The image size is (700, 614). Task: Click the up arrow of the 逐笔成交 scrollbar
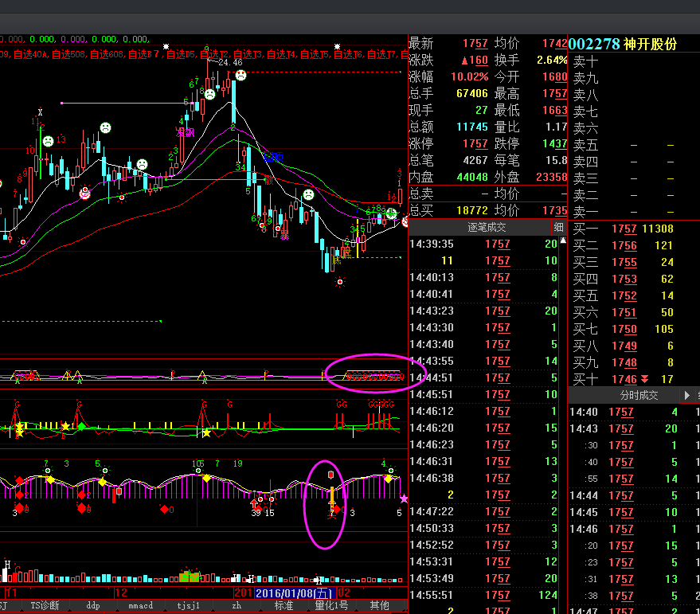tap(563, 241)
